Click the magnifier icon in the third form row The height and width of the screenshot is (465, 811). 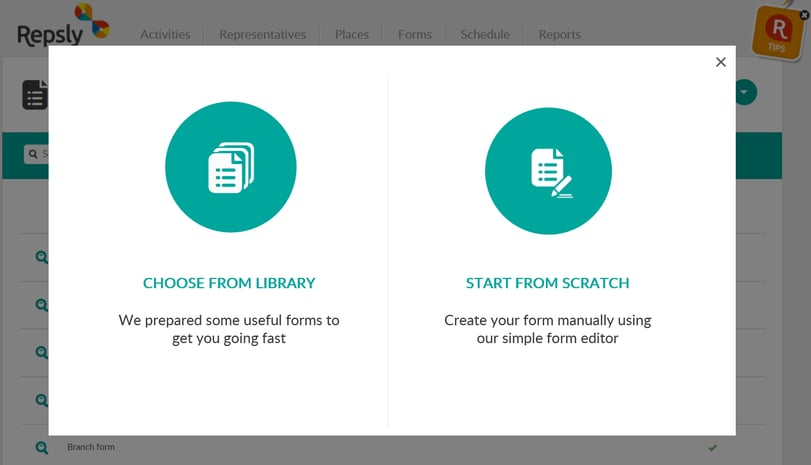41,352
